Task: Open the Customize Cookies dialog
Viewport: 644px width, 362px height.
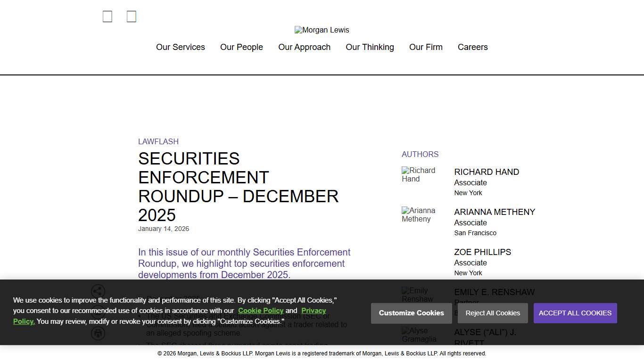Action: 411,313
